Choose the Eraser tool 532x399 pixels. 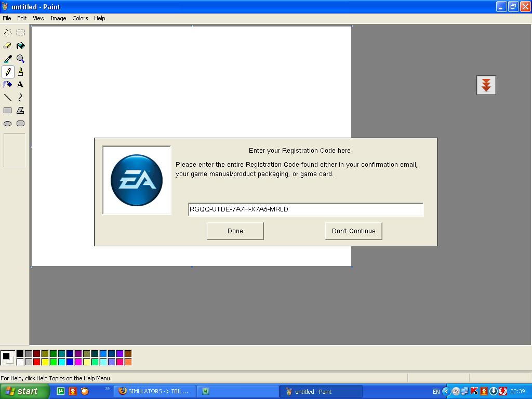(x=8, y=46)
